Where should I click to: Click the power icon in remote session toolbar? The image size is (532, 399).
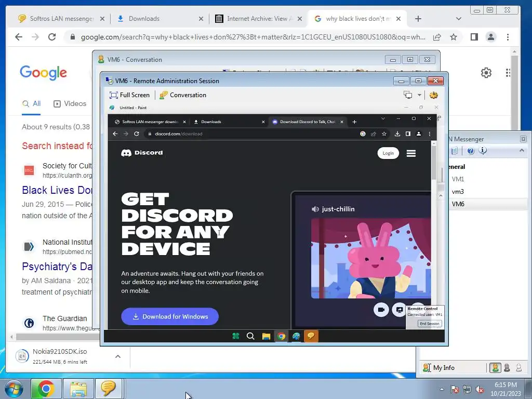click(434, 95)
